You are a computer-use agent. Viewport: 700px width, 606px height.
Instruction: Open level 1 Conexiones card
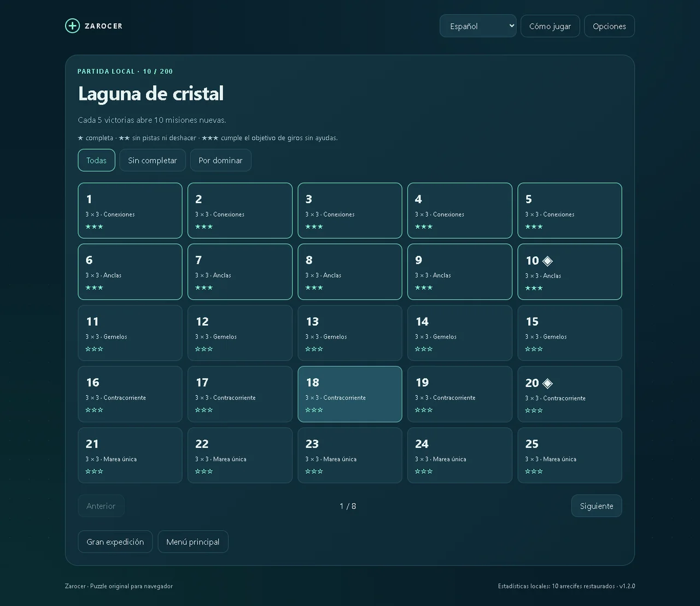130,210
